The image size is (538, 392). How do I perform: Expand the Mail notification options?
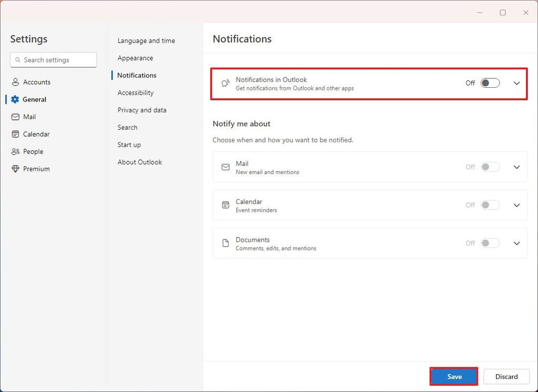click(x=516, y=167)
